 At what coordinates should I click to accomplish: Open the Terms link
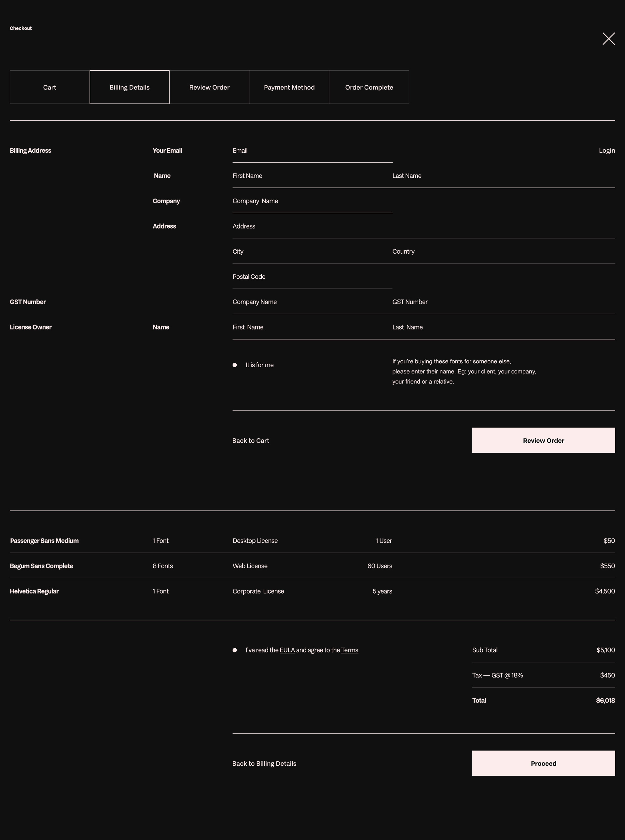coord(350,650)
